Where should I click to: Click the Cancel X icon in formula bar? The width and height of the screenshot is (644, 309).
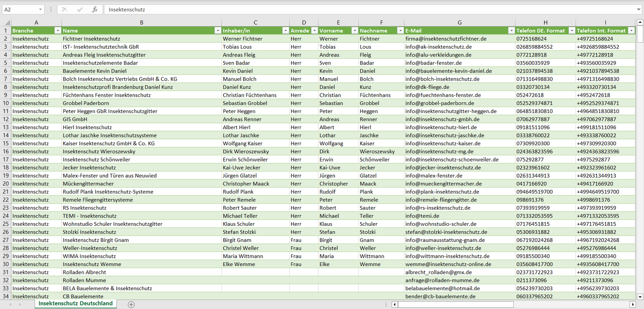[65, 9]
